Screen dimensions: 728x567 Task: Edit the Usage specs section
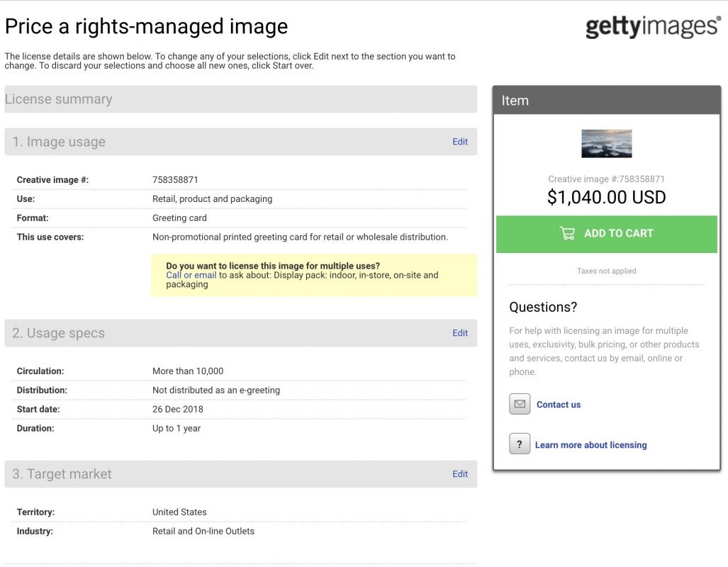[459, 333]
